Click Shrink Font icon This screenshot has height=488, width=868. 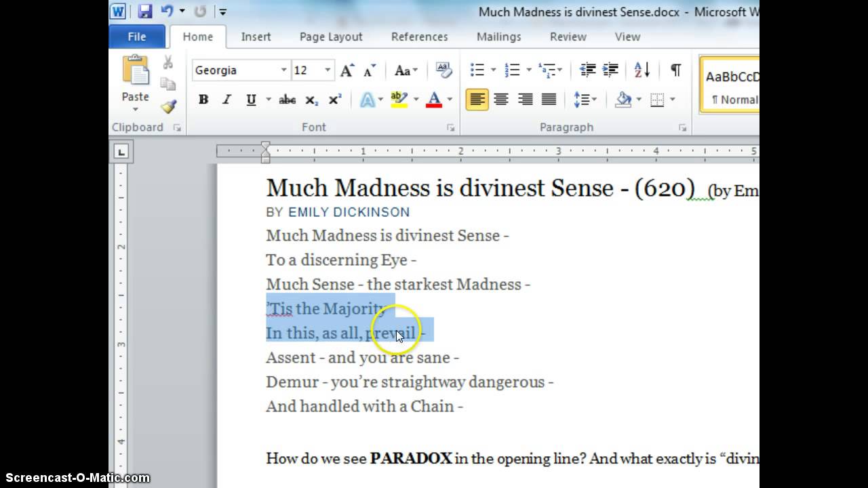coord(370,70)
